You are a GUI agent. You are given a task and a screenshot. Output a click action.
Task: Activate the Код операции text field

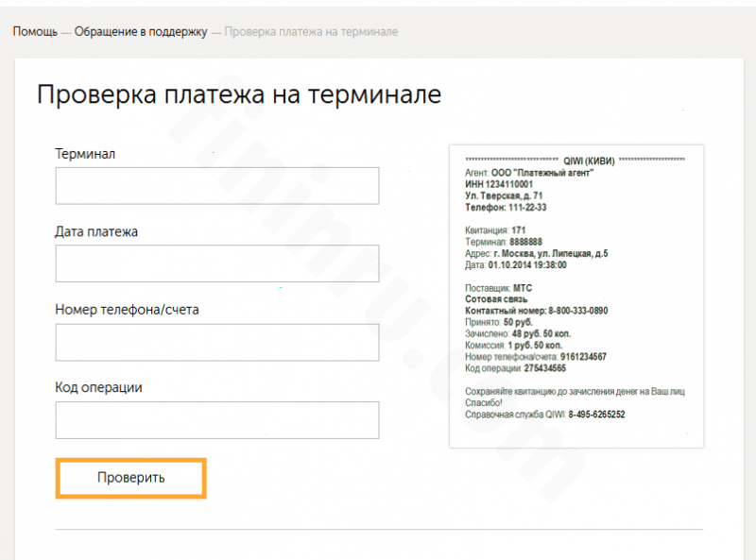(217, 420)
